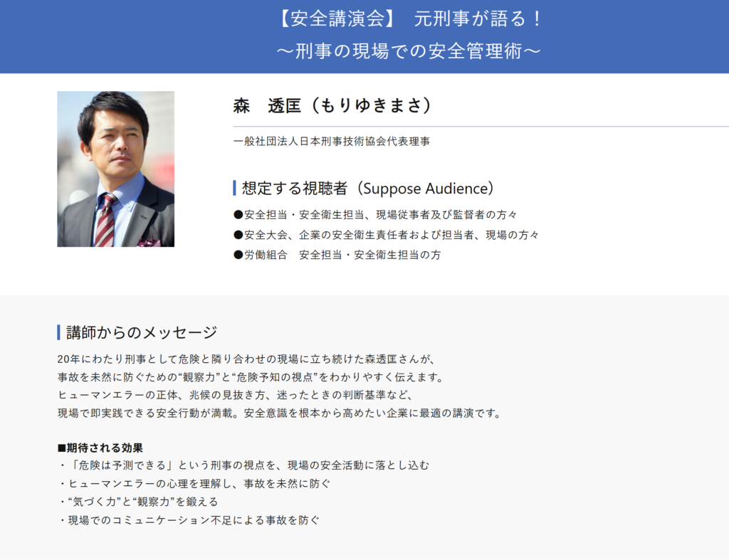The image size is (729, 560).
Task: Click the affiliation 一般社団法人日本刑事技術協会代表理事
Action: point(332,142)
